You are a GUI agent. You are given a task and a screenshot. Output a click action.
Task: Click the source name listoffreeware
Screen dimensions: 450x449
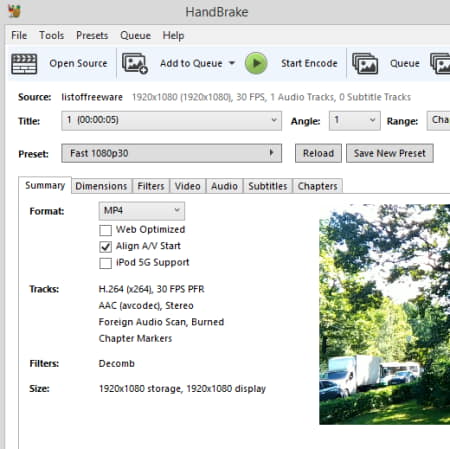(92, 97)
